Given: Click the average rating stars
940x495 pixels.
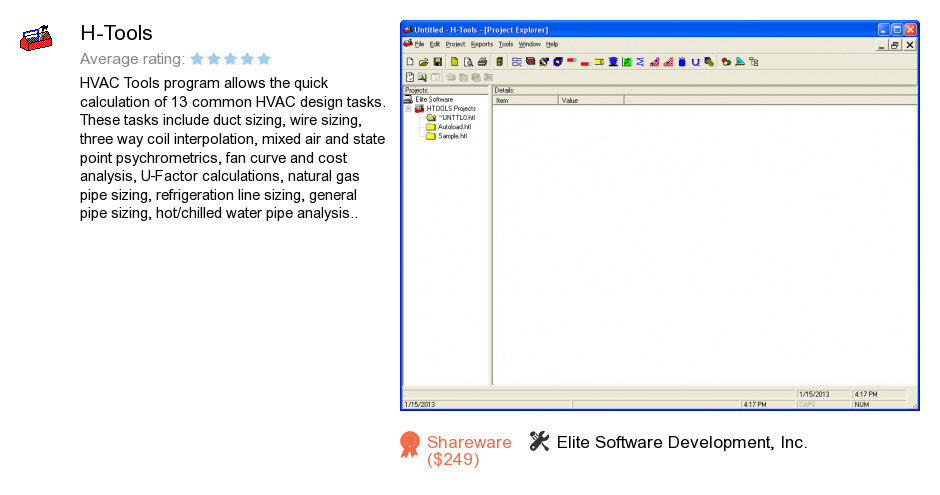Looking at the screenshot, I should [x=231, y=59].
